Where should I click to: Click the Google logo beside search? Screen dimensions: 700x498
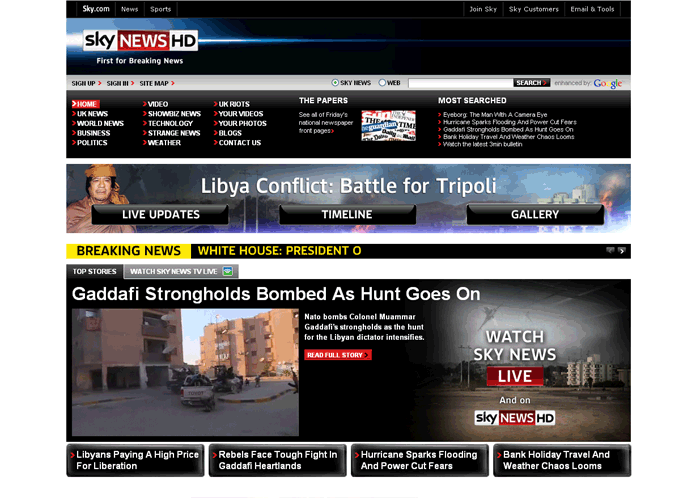click(x=608, y=83)
